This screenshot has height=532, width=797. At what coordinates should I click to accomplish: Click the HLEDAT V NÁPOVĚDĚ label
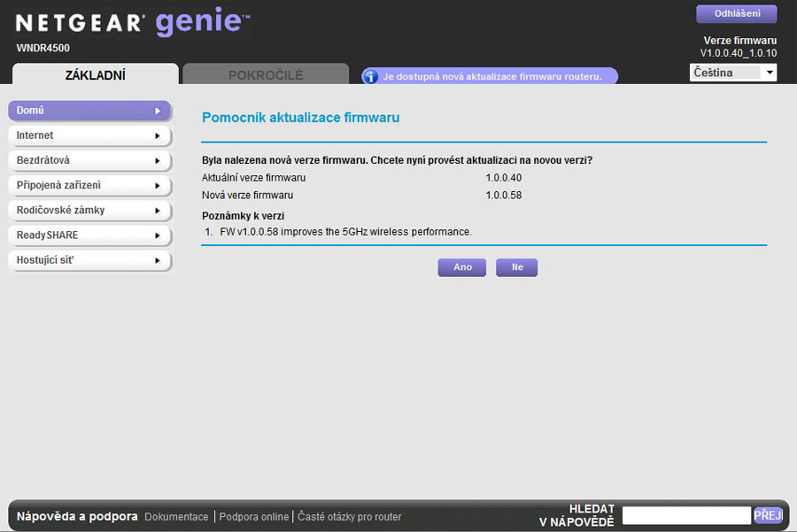pos(576,515)
